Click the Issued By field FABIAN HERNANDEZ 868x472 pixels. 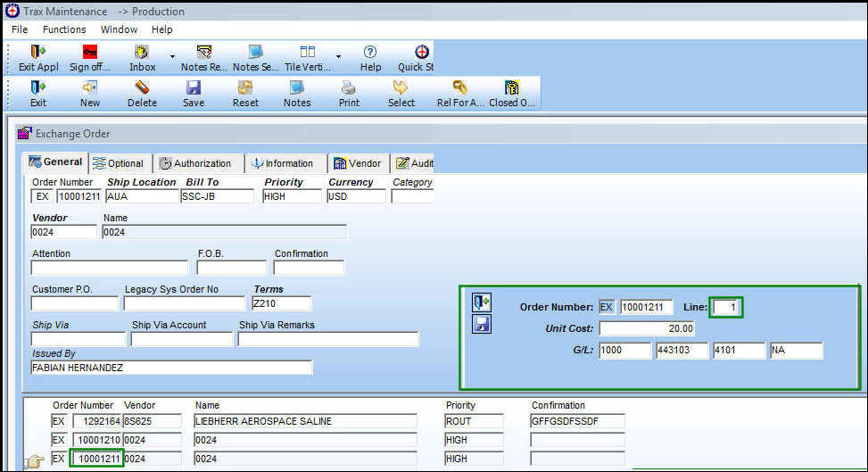pos(171,368)
